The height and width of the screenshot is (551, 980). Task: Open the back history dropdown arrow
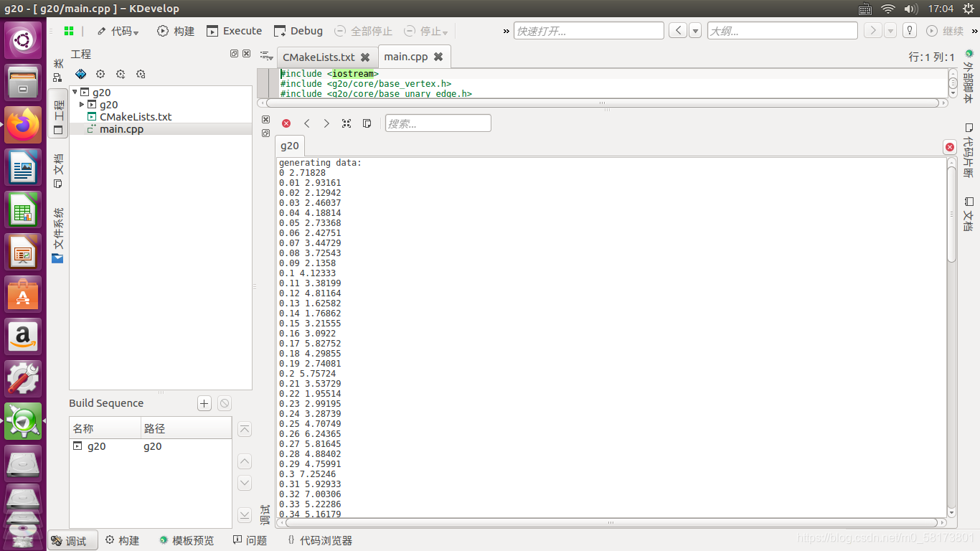pos(695,31)
